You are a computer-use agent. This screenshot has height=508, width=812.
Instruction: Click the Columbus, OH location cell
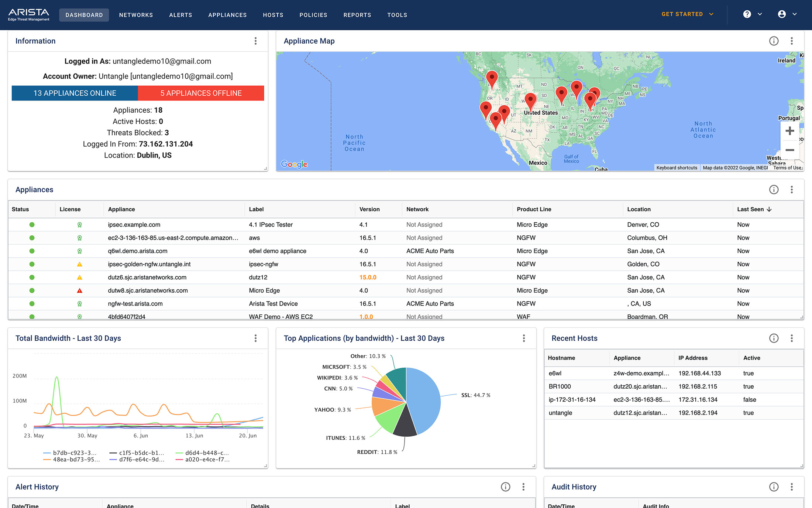(x=647, y=238)
